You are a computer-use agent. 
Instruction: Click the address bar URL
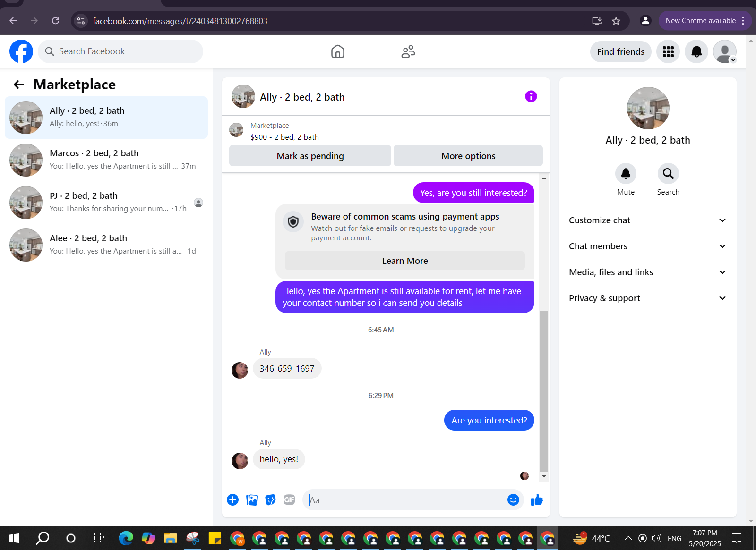tap(180, 21)
